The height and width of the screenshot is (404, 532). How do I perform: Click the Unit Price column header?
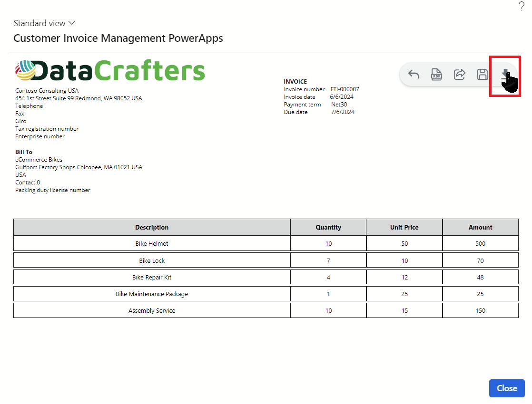point(404,227)
